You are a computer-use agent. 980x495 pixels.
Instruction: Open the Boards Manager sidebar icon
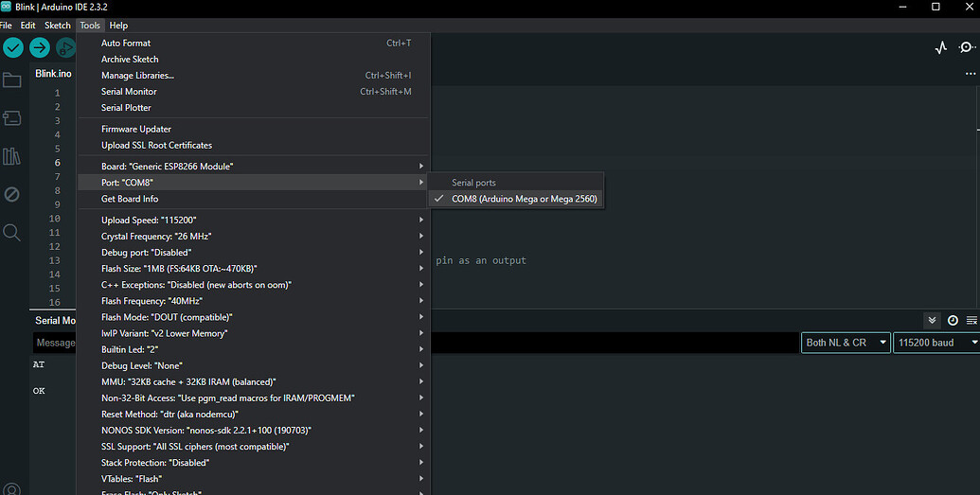(12, 118)
